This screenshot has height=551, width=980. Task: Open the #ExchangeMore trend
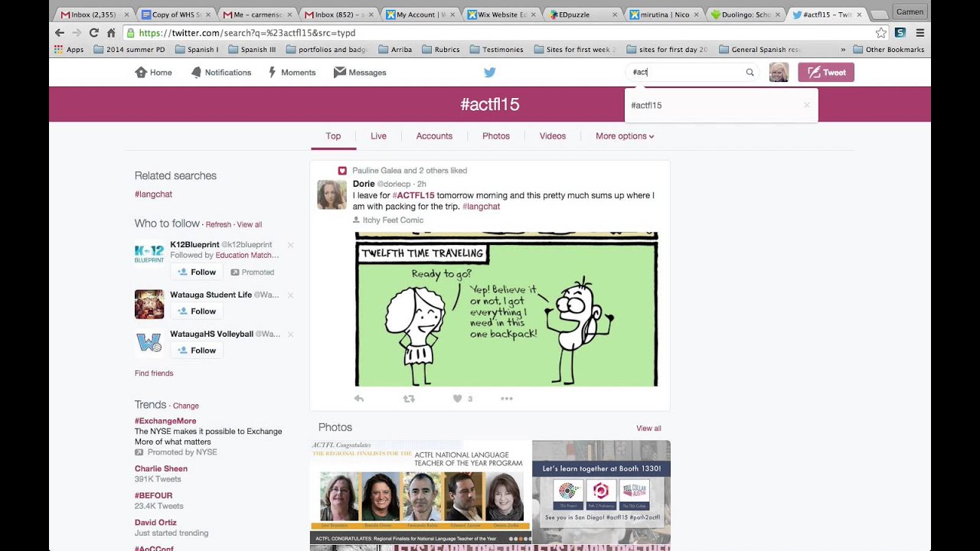point(165,421)
